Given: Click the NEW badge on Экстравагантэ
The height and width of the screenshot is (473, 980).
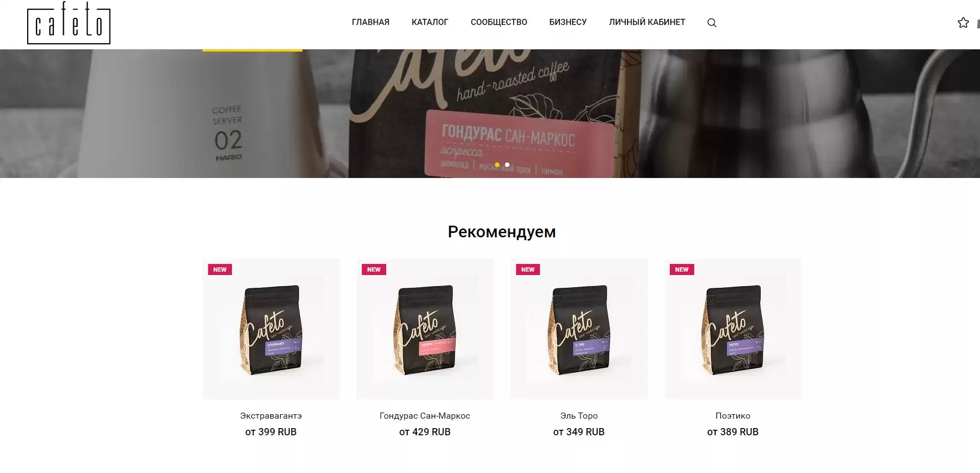Looking at the screenshot, I should pyautogui.click(x=220, y=269).
